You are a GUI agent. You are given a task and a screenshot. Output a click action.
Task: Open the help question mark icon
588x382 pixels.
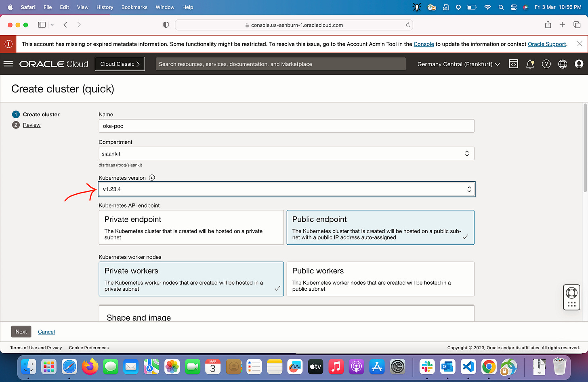tap(546, 64)
